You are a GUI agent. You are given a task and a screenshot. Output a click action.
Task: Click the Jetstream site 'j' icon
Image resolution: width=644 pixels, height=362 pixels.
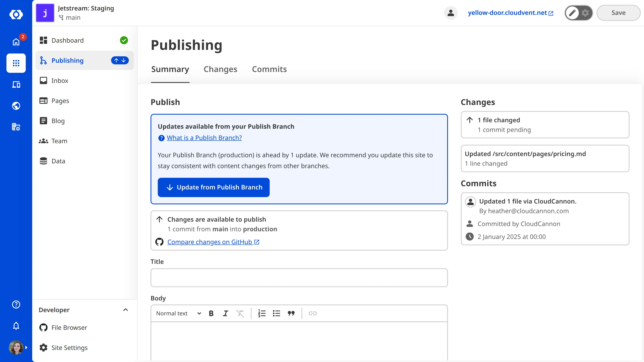(x=45, y=13)
